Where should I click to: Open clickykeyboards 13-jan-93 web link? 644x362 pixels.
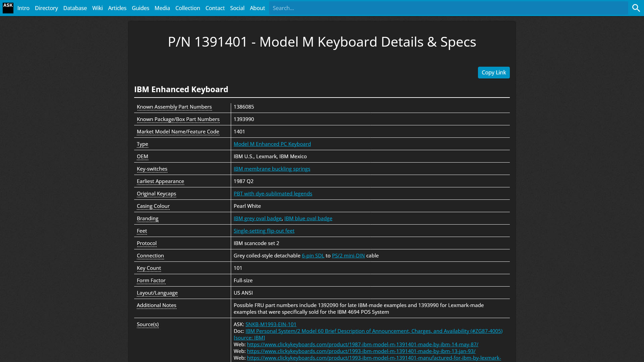click(x=361, y=351)
